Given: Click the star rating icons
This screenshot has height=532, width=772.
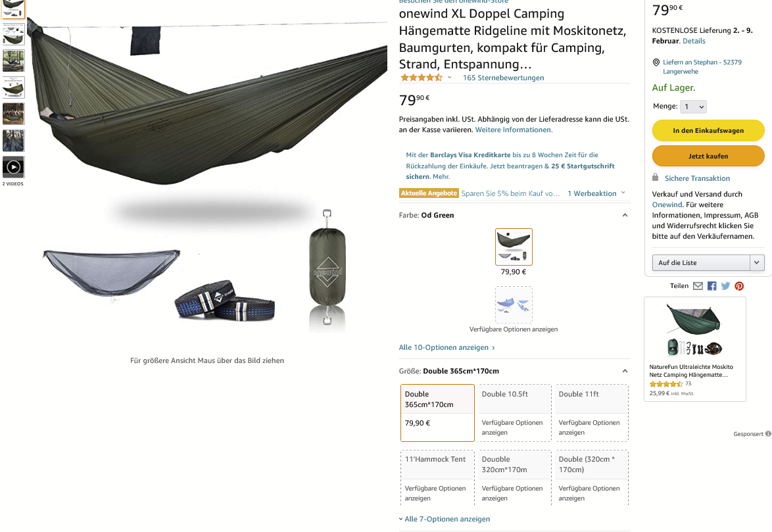Looking at the screenshot, I should 422,77.
